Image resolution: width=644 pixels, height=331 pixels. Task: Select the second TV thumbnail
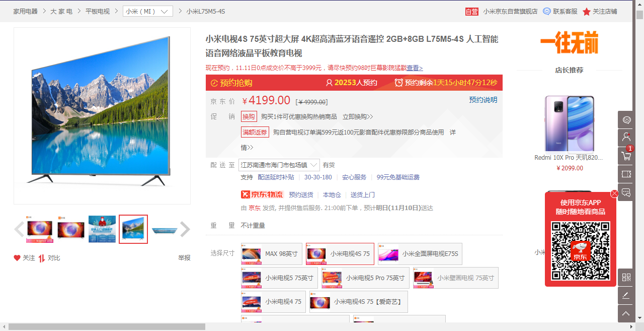pos(71,229)
